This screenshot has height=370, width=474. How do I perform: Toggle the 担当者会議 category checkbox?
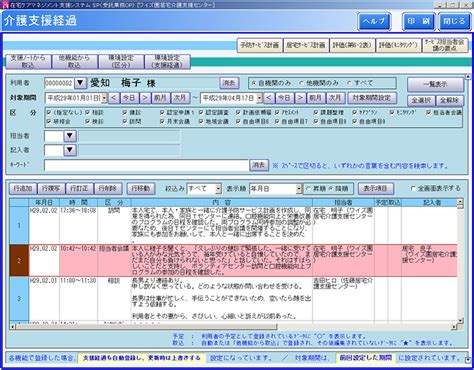click(428, 113)
